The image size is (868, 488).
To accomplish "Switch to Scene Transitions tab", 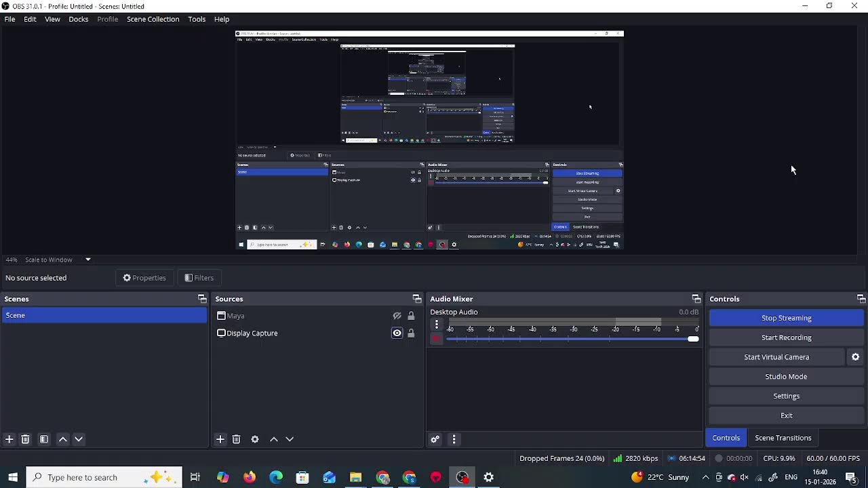I will 783,438.
